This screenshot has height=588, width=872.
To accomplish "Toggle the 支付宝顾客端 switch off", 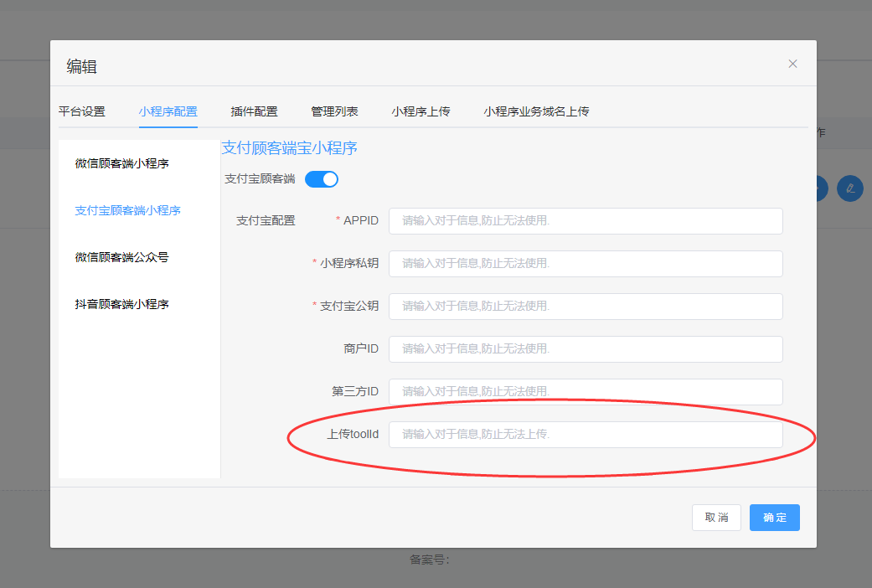I will pos(322,179).
